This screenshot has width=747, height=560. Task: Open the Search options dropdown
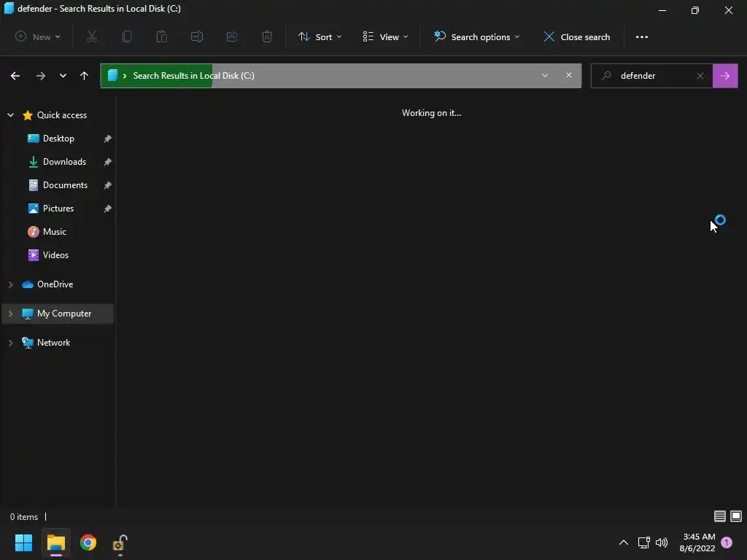(x=477, y=36)
